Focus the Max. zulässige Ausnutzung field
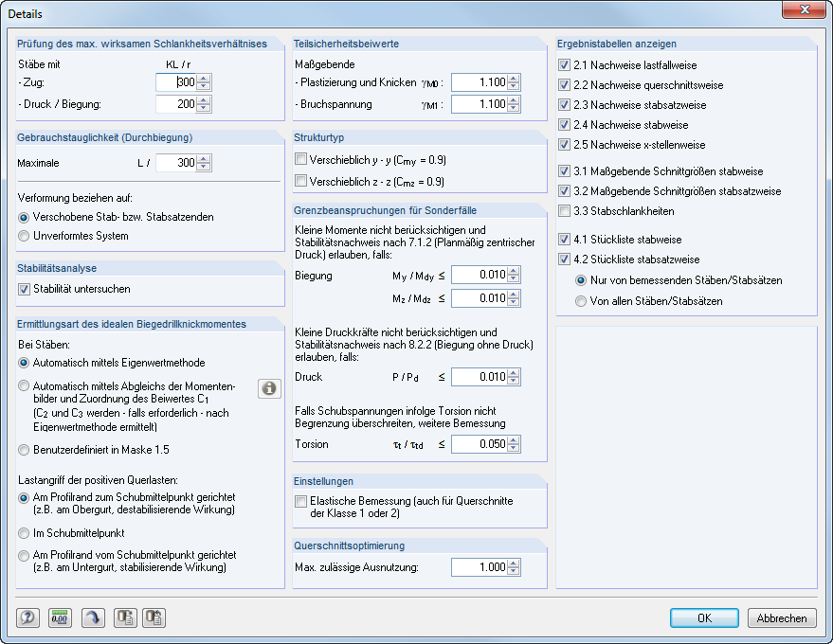 tap(480, 567)
